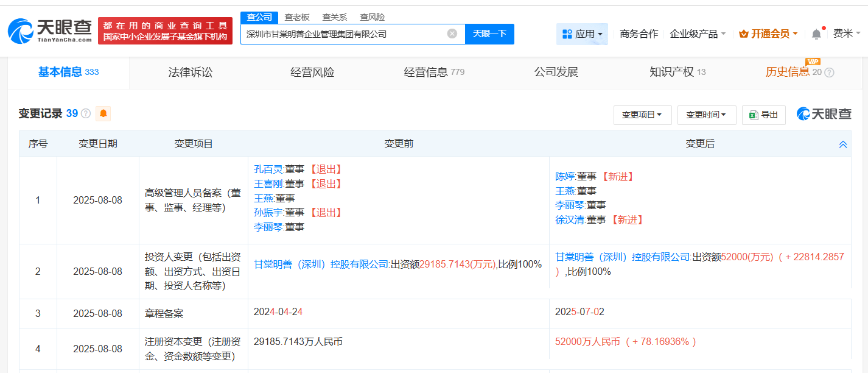Screen dimensions: 868x373
Task: Click the Excel icon on the 导出 button
Action: click(x=754, y=114)
